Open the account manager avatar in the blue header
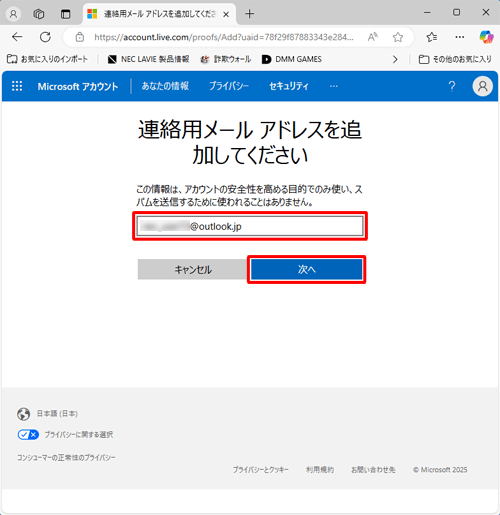Viewport: 500px width, 515px height. point(482,86)
